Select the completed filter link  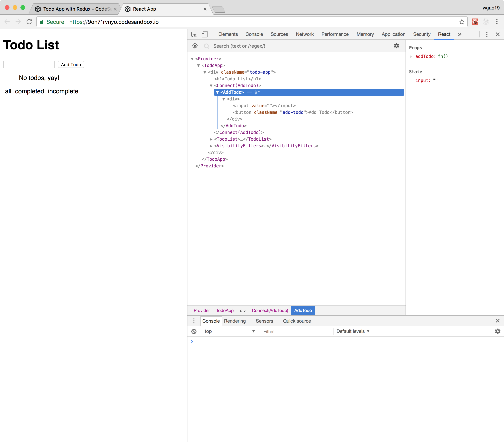pyautogui.click(x=30, y=91)
